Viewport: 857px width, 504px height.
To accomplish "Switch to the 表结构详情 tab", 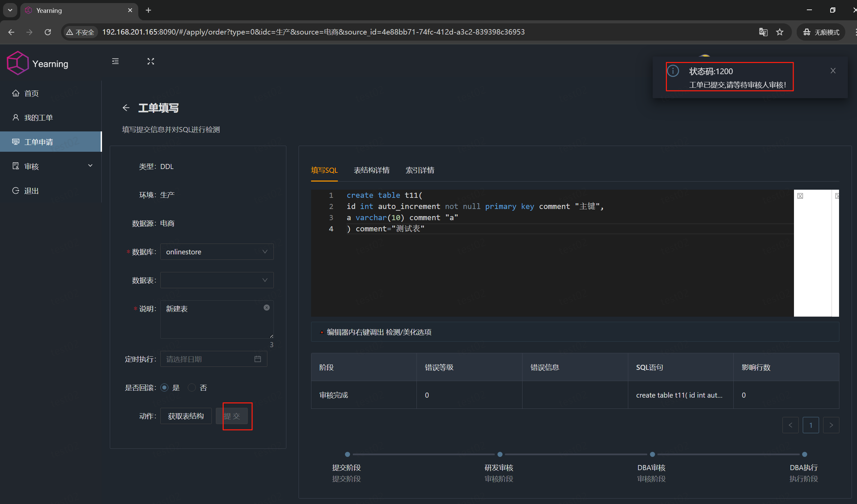I will click(371, 170).
